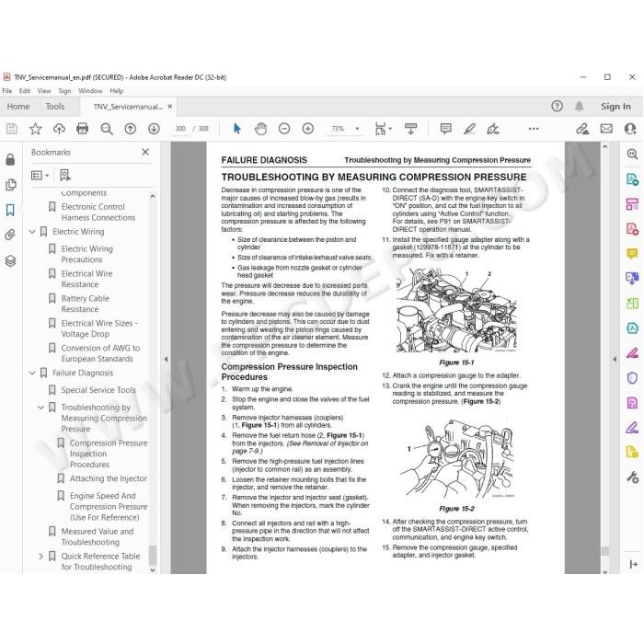Click the security lock panel icon
The image size is (644, 644).
click(10, 159)
